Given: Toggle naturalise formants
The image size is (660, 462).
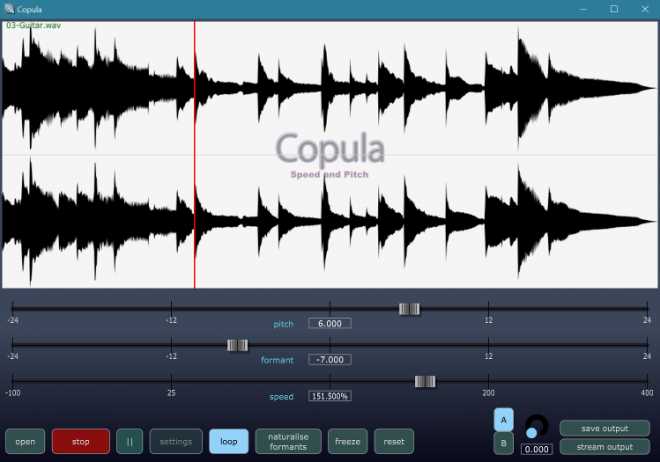Looking at the screenshot, I should click(x=288, y=441).
